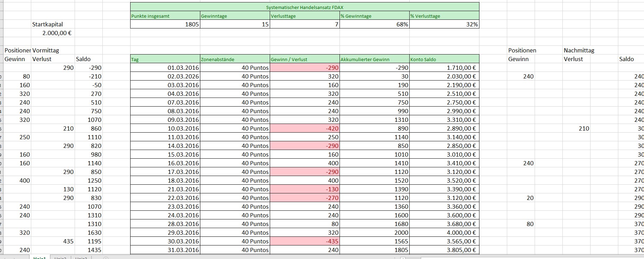Click the Konto Saldo cell 4.000,00 €

coord(444,233)
